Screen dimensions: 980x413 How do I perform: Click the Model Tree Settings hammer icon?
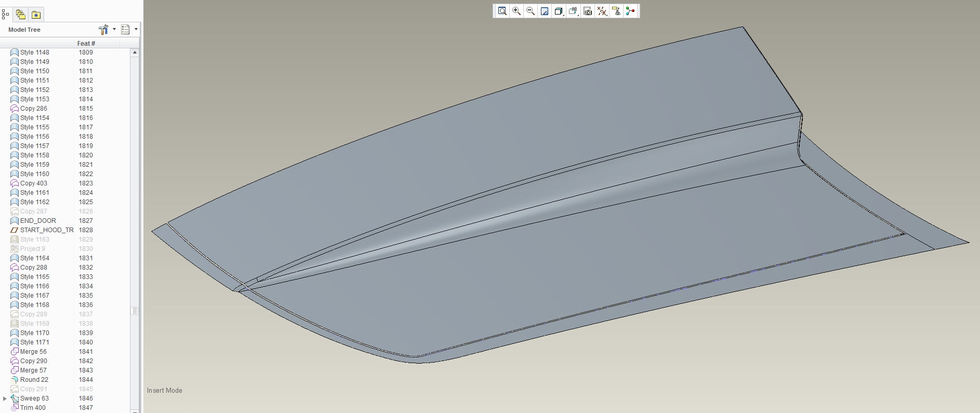pos(103,30)
